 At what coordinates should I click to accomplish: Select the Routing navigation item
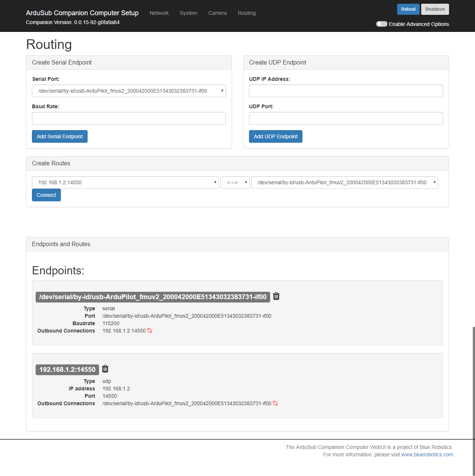[247, 13]
